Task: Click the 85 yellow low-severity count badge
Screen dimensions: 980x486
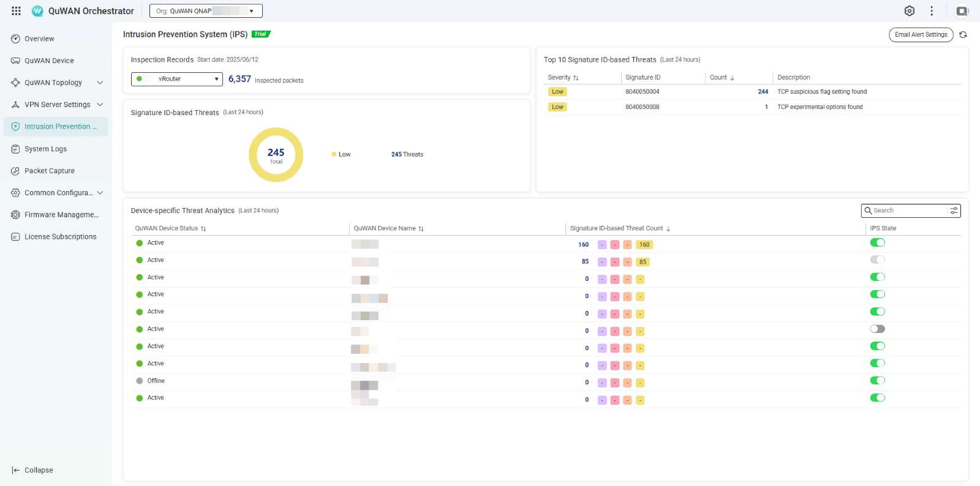Action: (643, 262)
